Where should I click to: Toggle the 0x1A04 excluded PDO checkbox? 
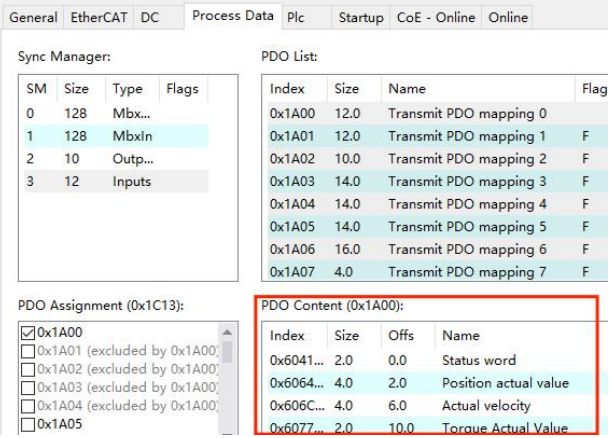[28, 406]
